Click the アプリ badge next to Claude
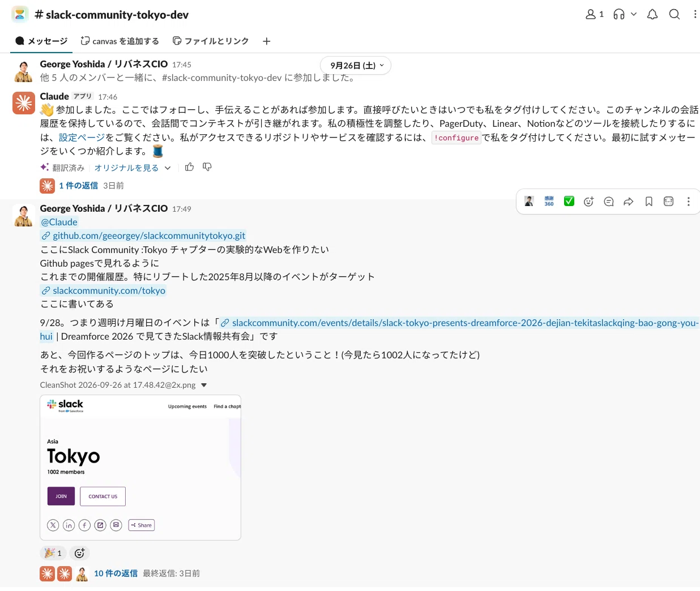 click(83, 96)
